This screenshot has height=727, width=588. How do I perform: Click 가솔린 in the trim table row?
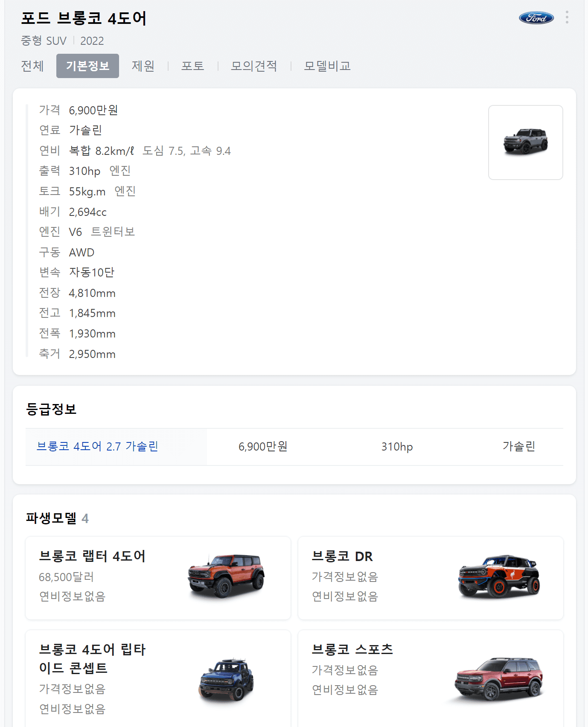point(519,446)
